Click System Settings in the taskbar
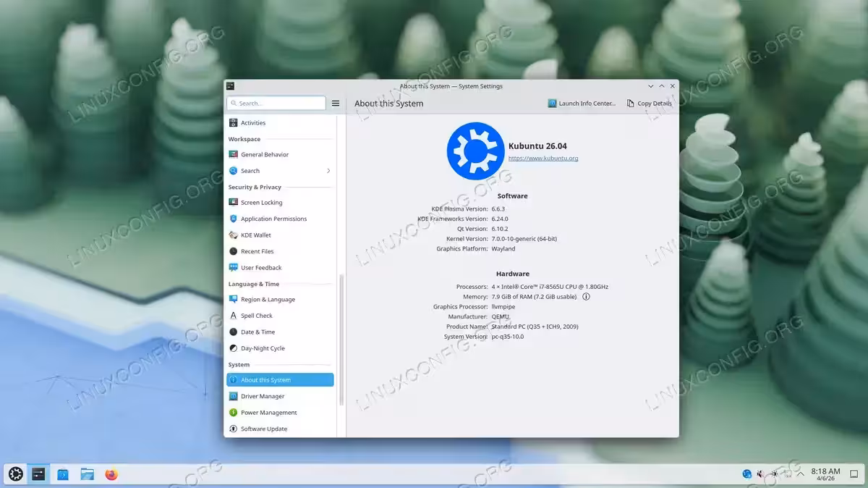Image resolution: width=868 pixels, height=488 pixels. [39, 474]
